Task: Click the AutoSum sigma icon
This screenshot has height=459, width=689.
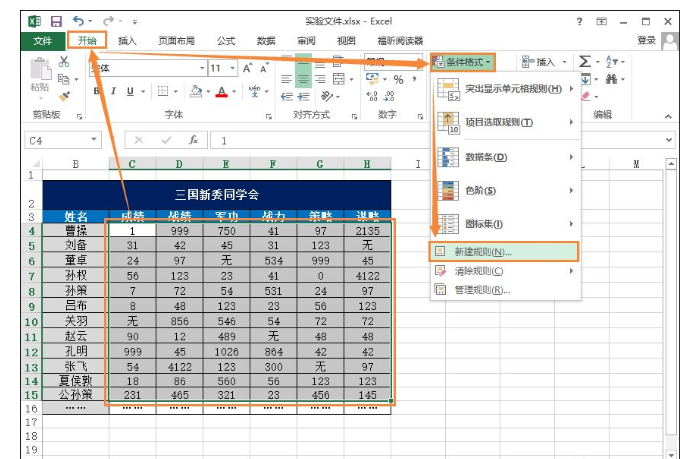Action: click(586, 62)
